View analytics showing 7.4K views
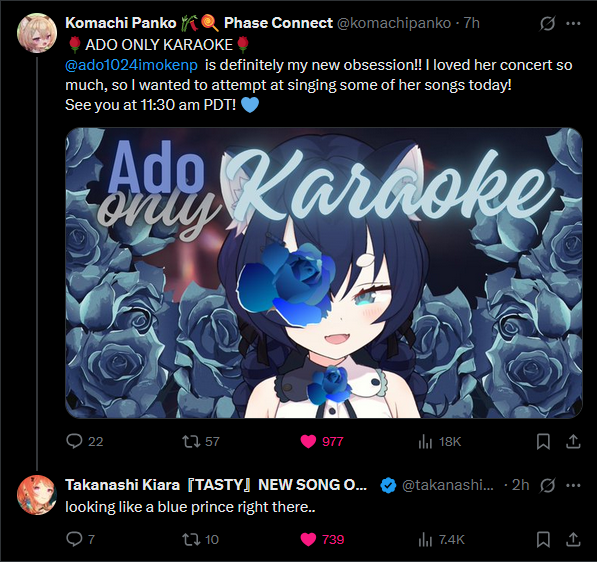The width and height of the screenshot is (597, 562). [425, 539]
